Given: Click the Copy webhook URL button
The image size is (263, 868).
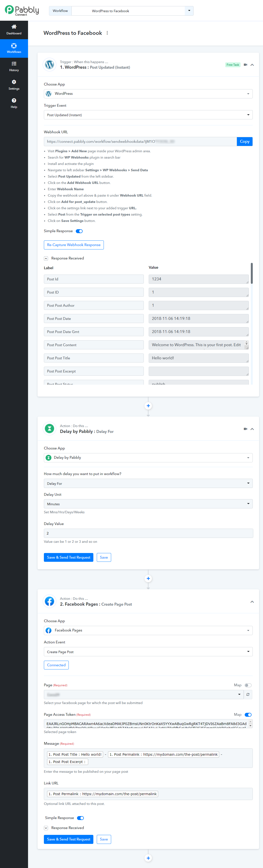Looking at the screenshot, I should coord(244,142).
